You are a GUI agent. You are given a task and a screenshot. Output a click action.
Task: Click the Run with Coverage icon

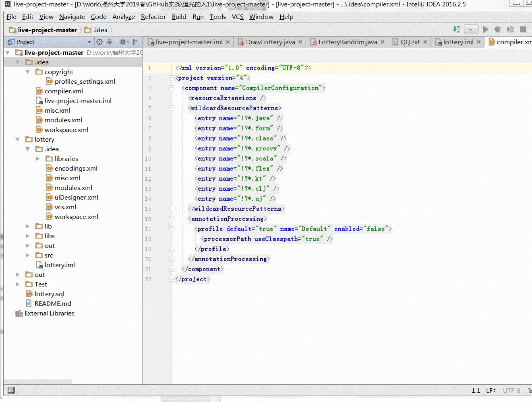coord(510,29)
